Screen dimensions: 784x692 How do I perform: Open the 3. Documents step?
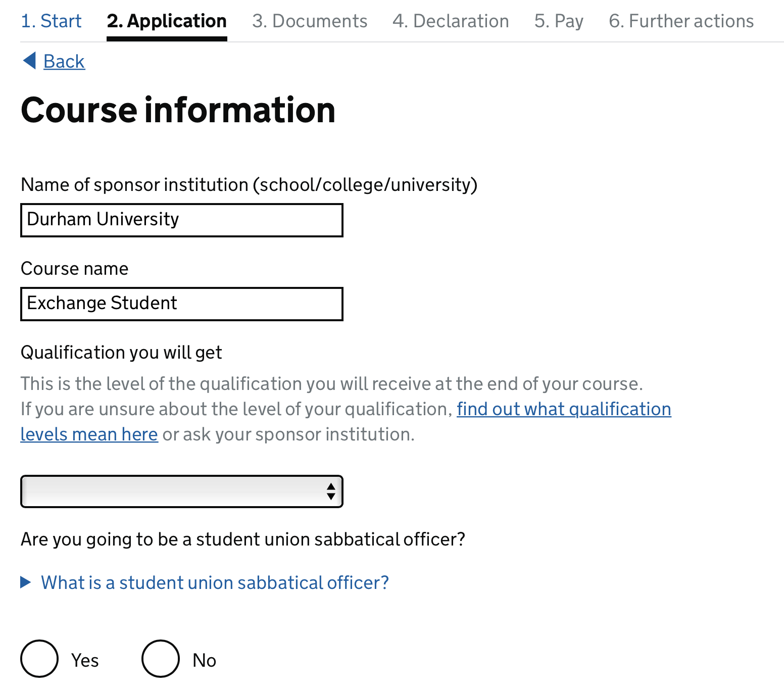tap(310, 21)
